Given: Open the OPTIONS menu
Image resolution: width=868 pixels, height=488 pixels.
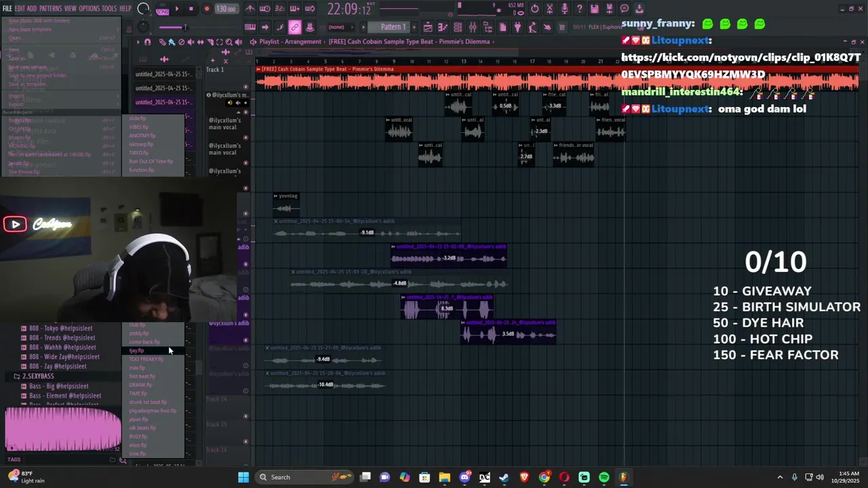Looking at the screenshot, I should [89, 9].
